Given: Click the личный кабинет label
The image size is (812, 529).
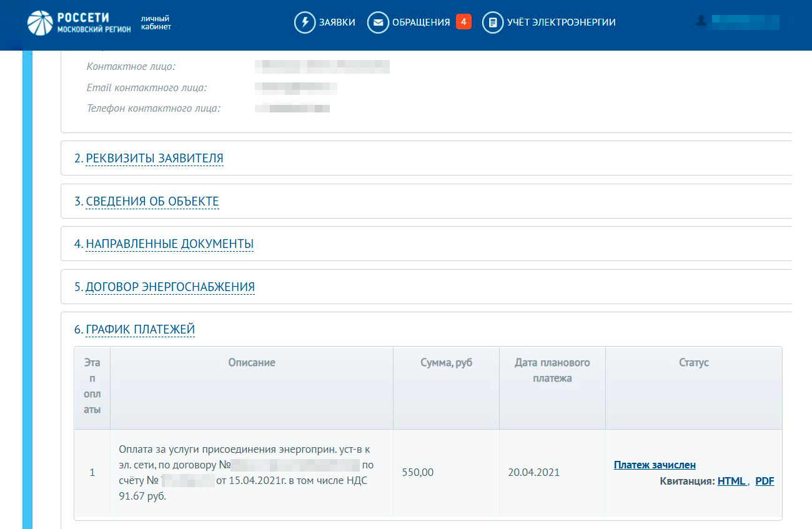Looking at the screenshot, I should tap(156, 23).
